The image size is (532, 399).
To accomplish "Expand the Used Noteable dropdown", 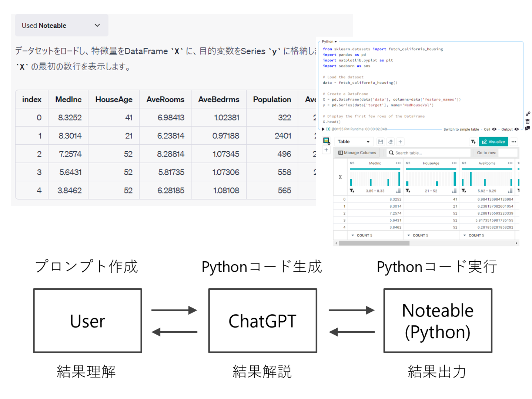I will pos(97,26).
